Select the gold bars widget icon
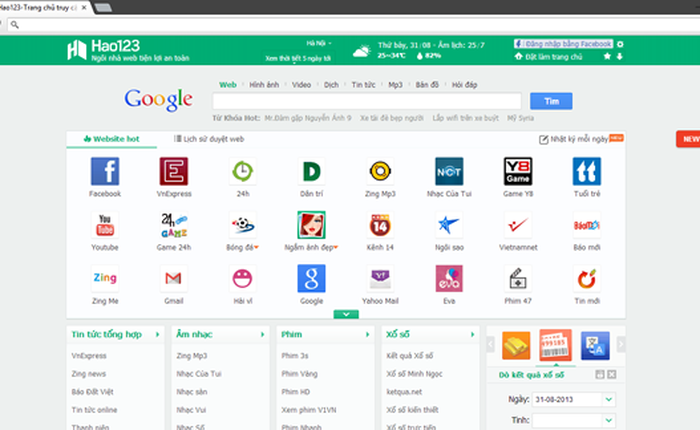 515,345
